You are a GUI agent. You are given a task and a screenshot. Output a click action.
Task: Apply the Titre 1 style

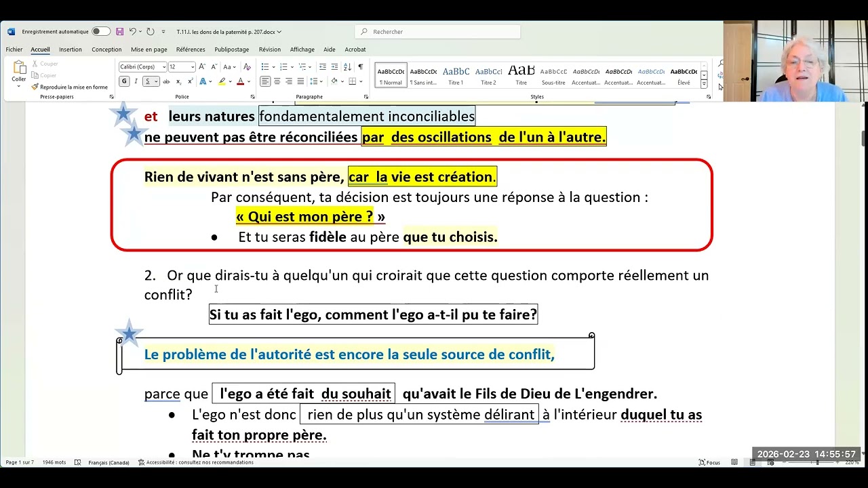coord(456,75)
